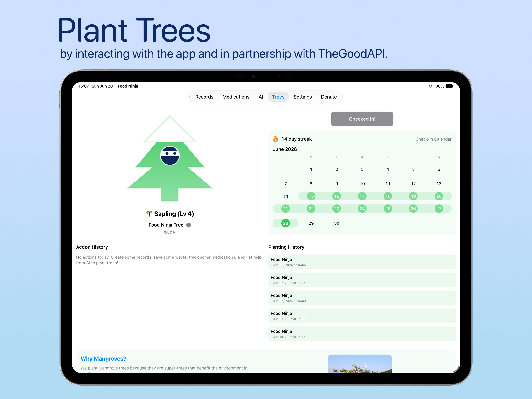
Task: Tap the Sapling (Lv 4) level label
Action: [x=174, y=214]
